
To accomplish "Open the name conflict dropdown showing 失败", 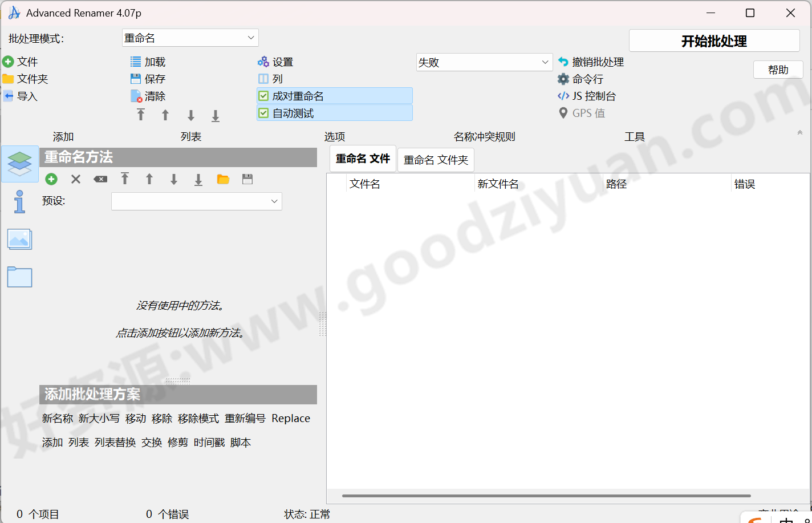I will point(484,62).
